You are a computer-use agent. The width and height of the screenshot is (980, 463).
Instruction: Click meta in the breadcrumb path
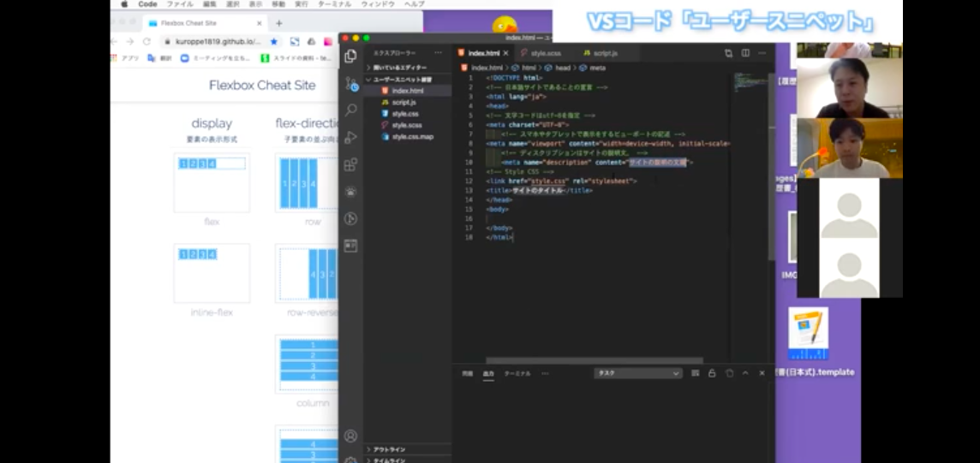click(597, 68)
